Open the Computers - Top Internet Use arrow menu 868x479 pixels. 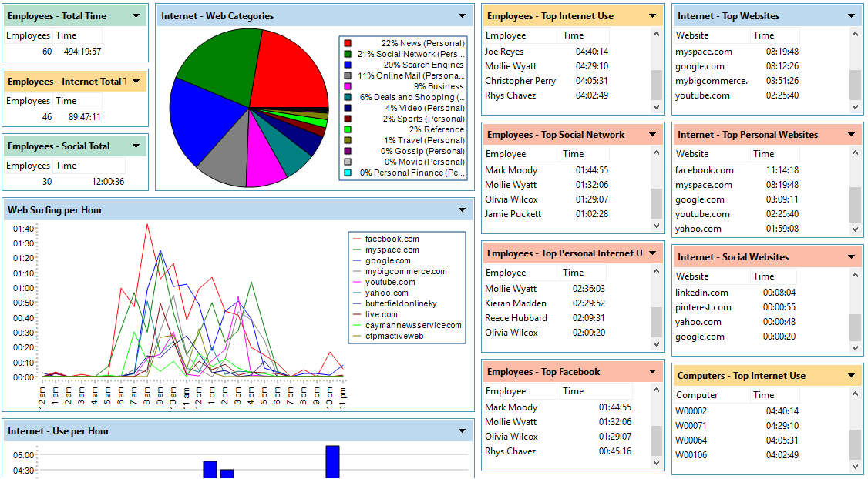(852, 376)
